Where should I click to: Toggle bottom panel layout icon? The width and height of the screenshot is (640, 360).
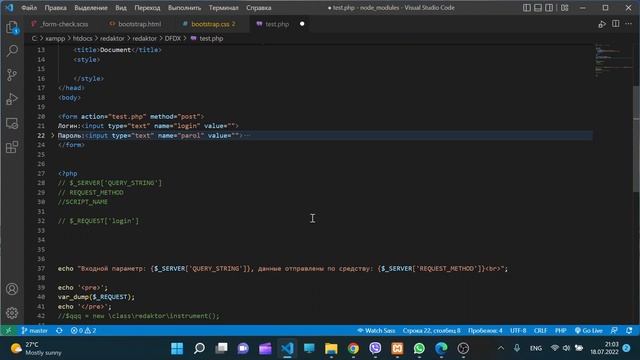pos(538,8)
